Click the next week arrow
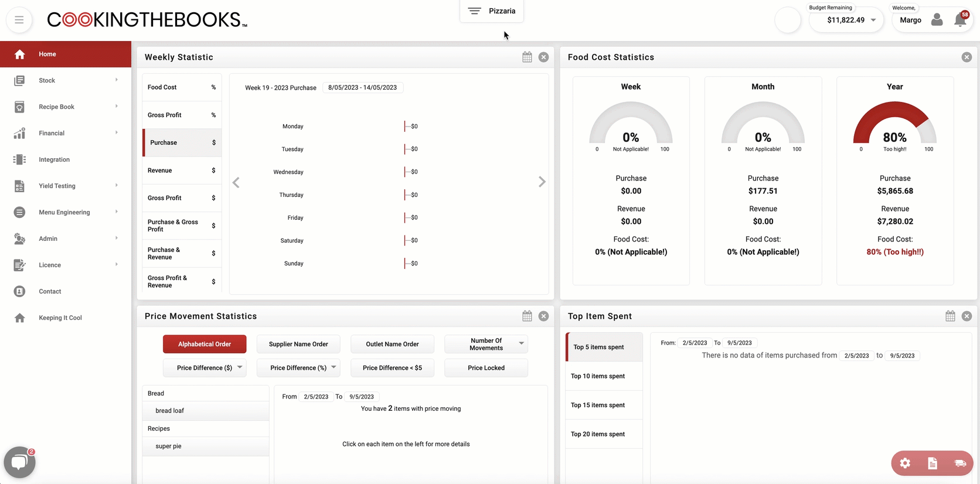The height and width of the screenshot is (484, 980). [542, 182]
